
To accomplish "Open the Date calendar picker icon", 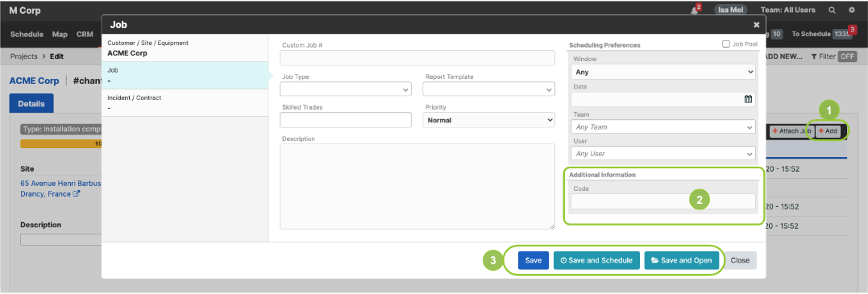I will (748, 99).
